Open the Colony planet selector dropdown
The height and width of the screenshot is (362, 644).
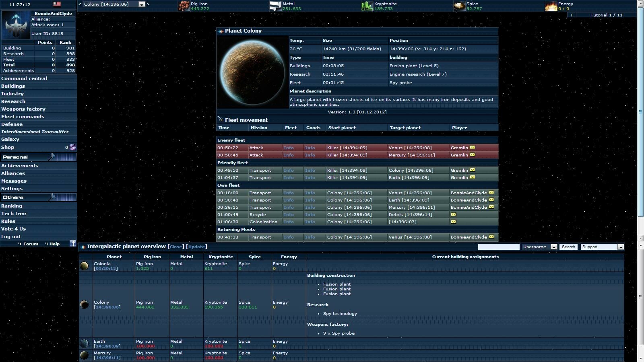[141, 4]
